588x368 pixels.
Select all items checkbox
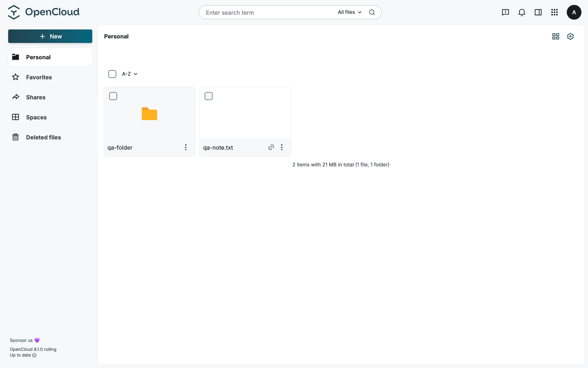click(112, 74)
